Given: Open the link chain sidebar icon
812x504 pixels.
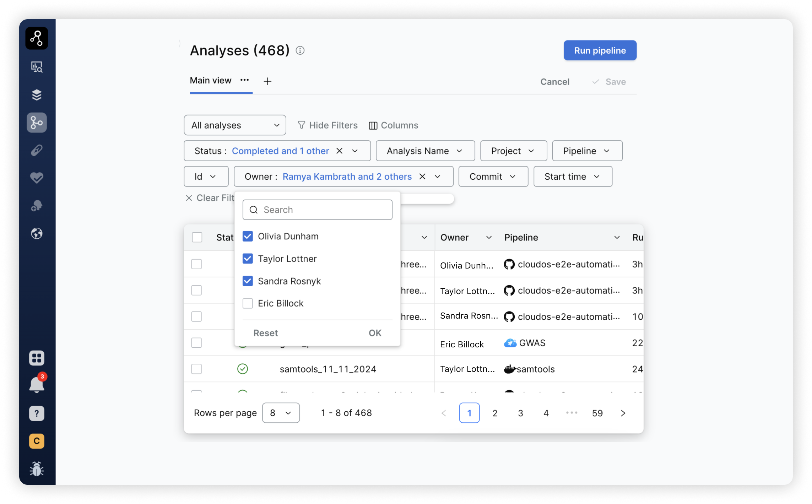Looking at the screenshot, I should 37,150.
